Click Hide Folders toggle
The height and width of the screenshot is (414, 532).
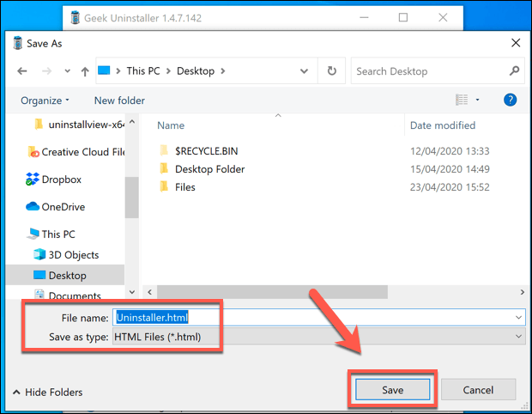48,393
